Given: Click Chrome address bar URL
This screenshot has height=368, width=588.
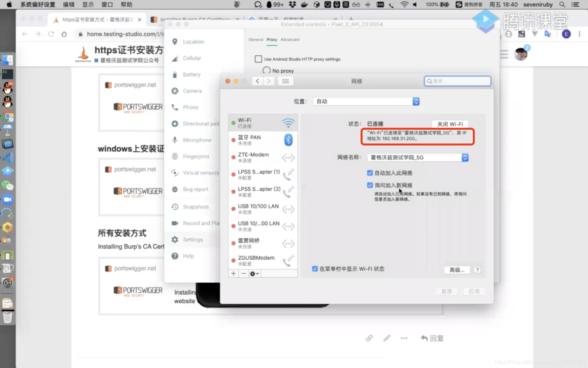Looking at the screenshot, I should (x=125, y=34).
